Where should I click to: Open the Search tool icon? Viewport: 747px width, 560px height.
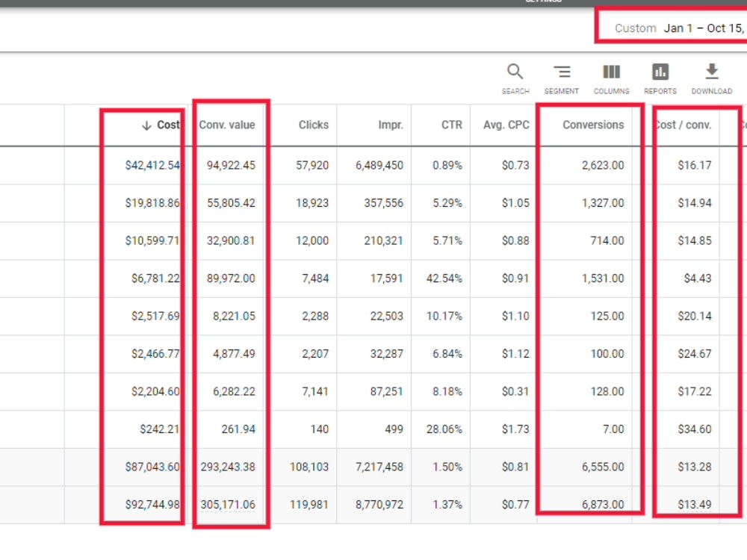515,72
